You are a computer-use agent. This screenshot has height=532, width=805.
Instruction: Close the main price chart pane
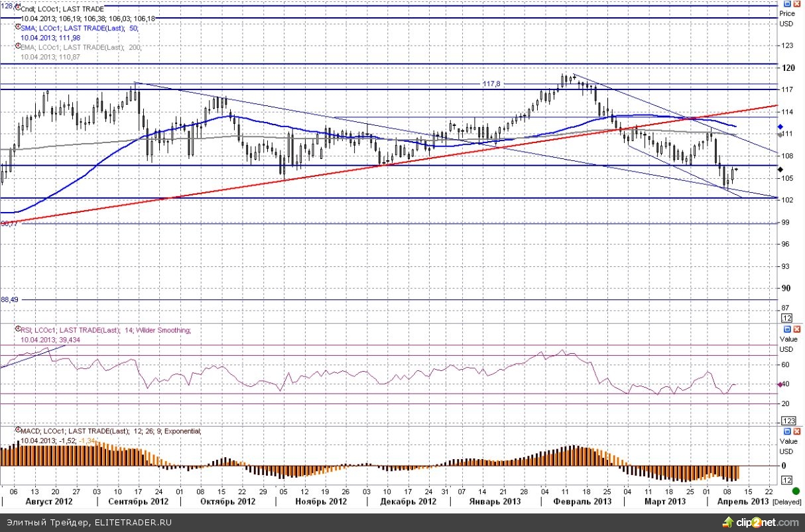click(x=795, y=5)
